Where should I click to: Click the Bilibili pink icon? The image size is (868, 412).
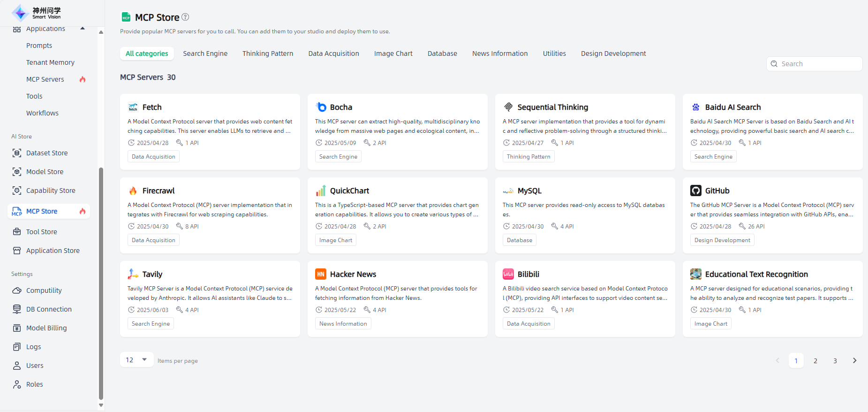click(x=508, y=274)
